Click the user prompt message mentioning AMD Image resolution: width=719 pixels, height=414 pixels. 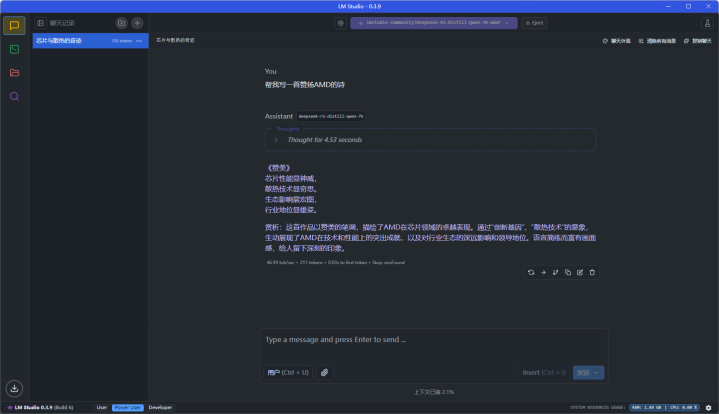(304, 85)
